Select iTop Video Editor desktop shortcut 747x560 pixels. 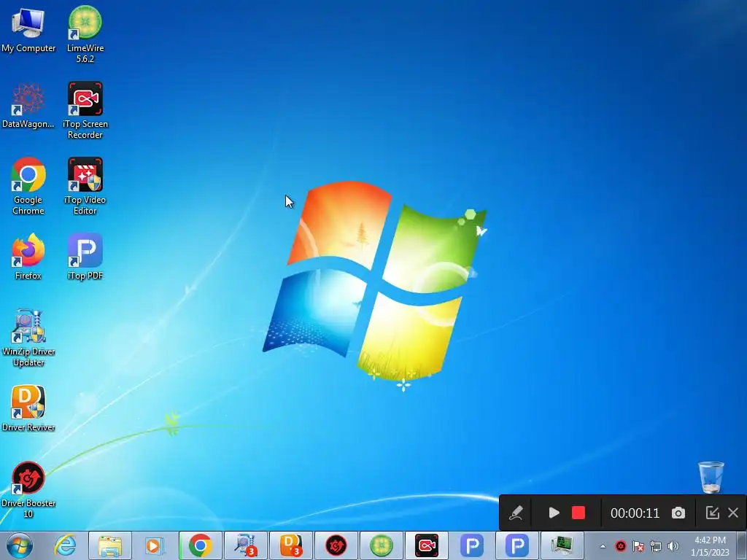click(85, 186)
